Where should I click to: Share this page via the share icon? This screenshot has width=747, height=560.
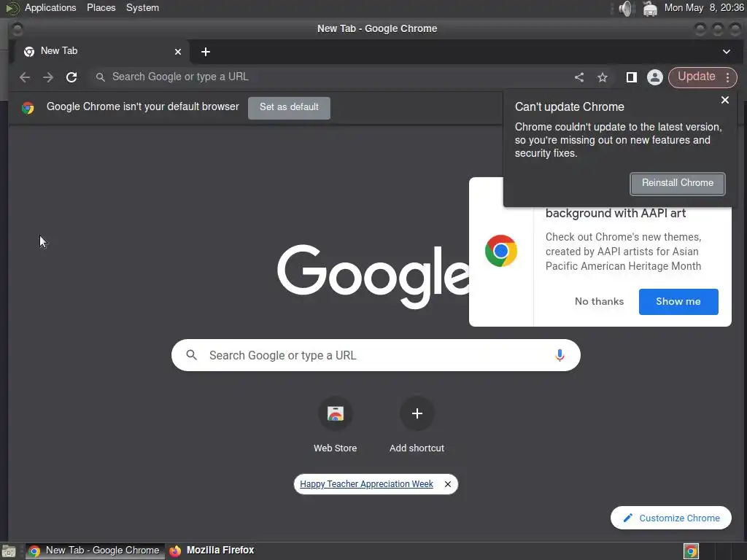tap(578, 77)
